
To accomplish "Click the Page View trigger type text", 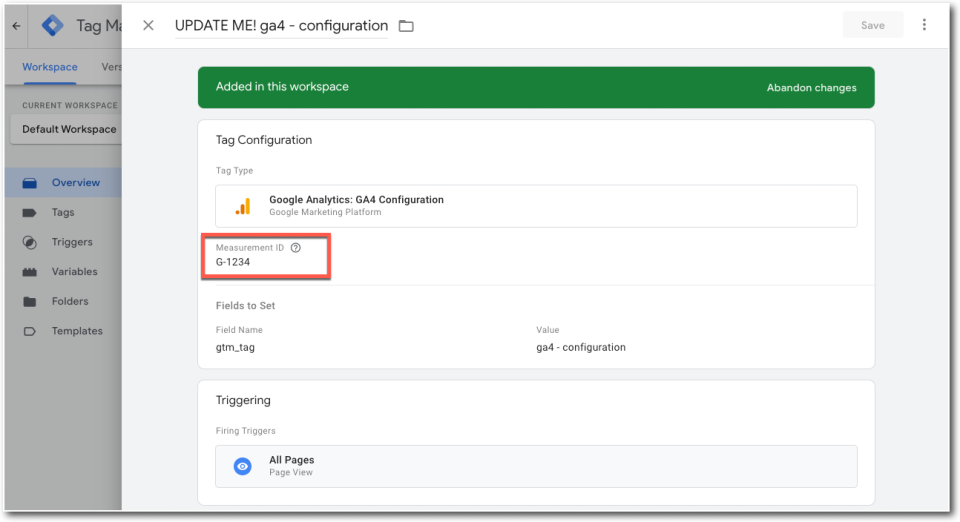I will coord(291,472).
